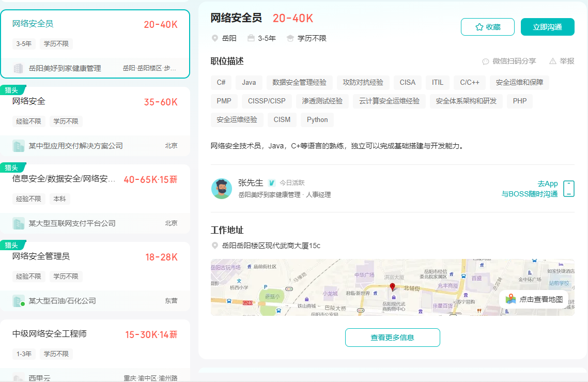The height and width of the screenshot is (382, 588).
Task: Select the ITIL tag
Action: click(x=437, y=82)
